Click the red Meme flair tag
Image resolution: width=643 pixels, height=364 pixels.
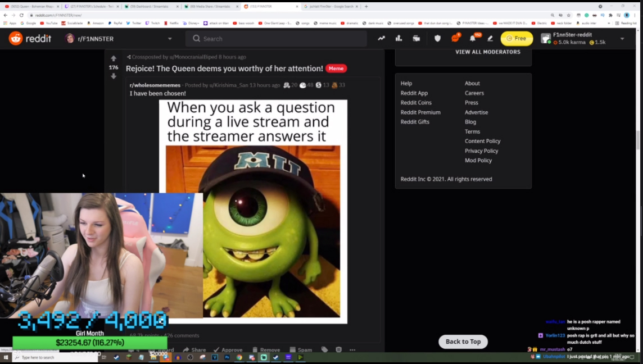(336, 69)
